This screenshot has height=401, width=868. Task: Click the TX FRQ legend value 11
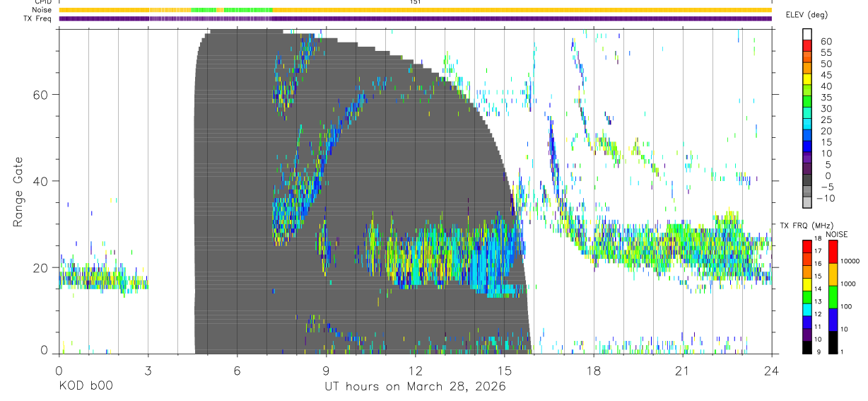[x=819, y=326]
